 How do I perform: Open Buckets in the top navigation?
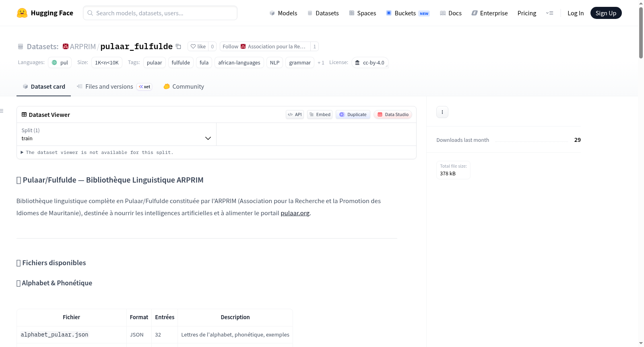tap(408, 13)
